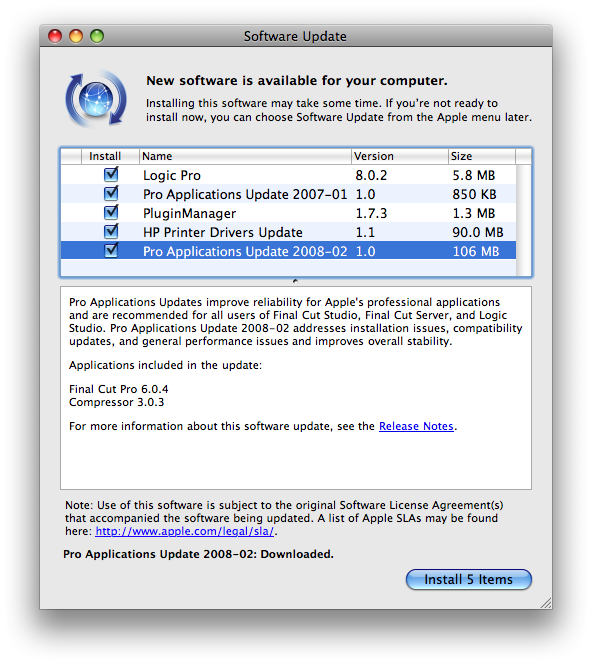592x664 pixels.
Task: Close the Software Update window
Action: pos(55,36)
